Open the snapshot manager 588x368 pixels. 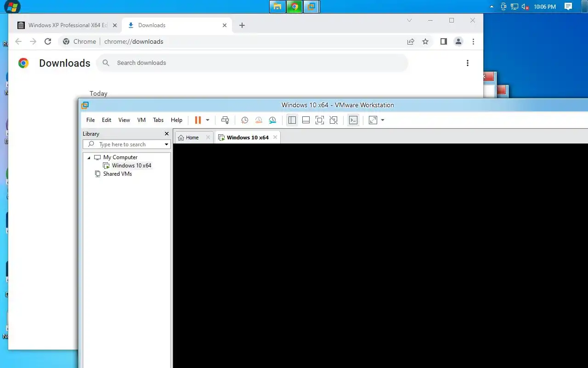[273, 120]
